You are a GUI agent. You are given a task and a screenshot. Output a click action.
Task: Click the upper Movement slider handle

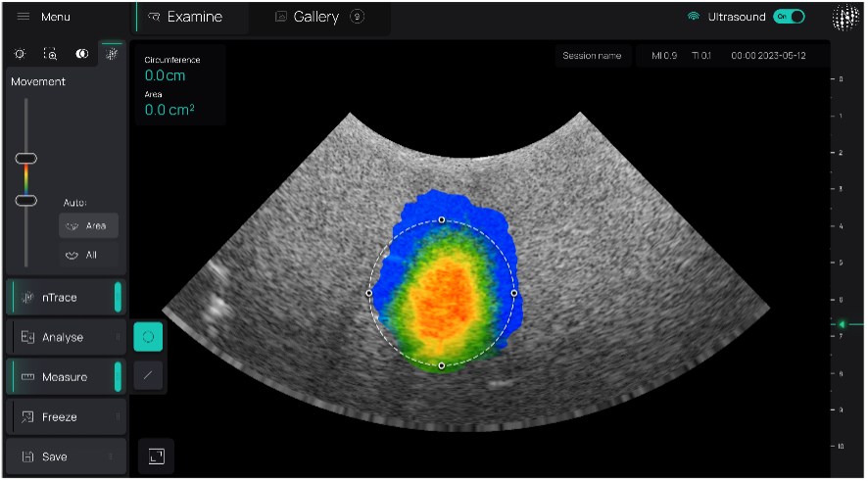click(26, 159)
